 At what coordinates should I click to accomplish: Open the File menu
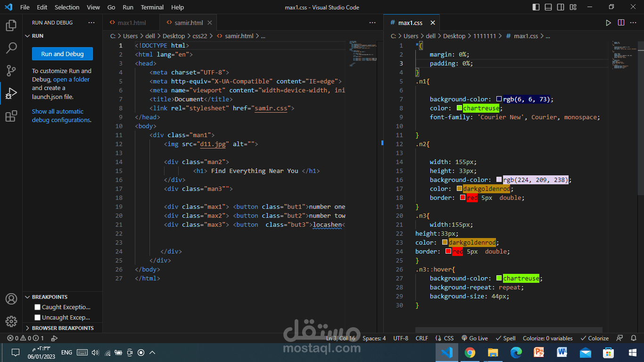pos(25,7)
